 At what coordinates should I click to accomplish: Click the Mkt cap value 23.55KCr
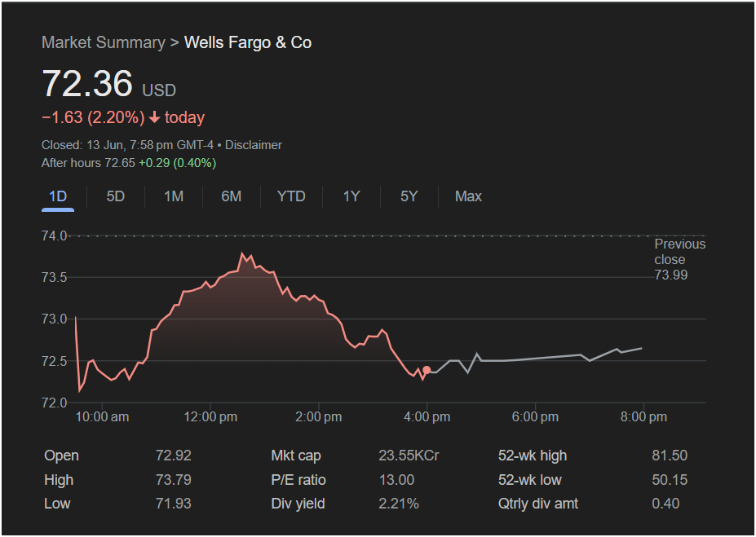point(409,456)
